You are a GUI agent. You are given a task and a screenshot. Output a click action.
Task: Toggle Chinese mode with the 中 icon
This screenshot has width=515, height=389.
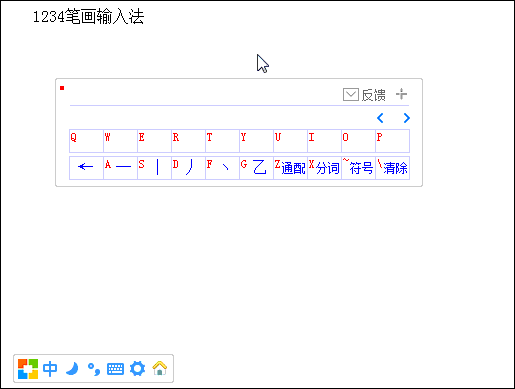(50, 369)
